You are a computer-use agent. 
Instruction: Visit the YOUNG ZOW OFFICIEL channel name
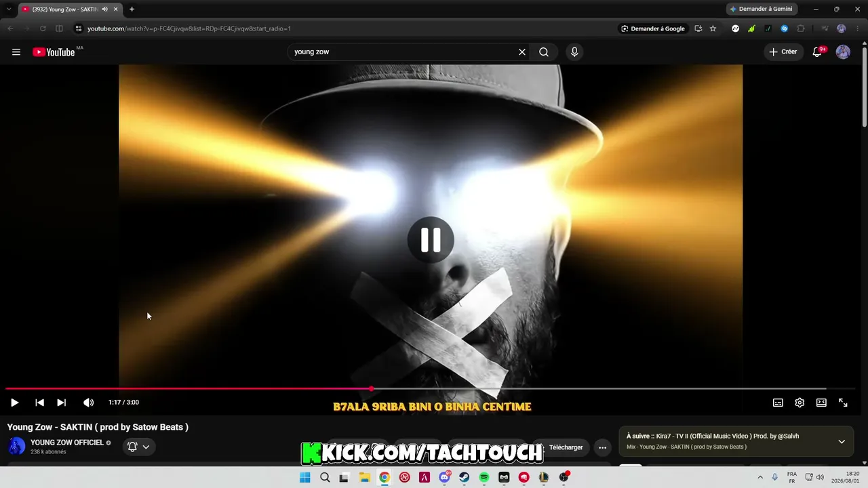pos(67,443)
